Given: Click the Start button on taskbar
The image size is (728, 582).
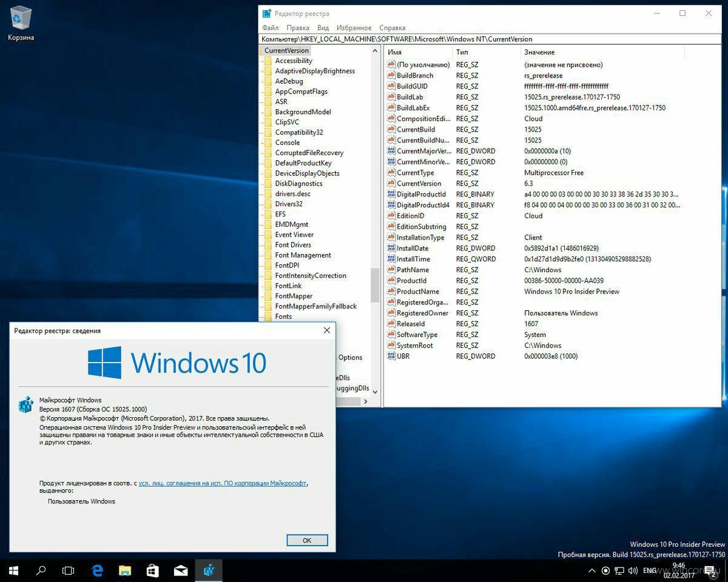Looking at the screenshot, I should pyautogui.click(x=13, y=570).
